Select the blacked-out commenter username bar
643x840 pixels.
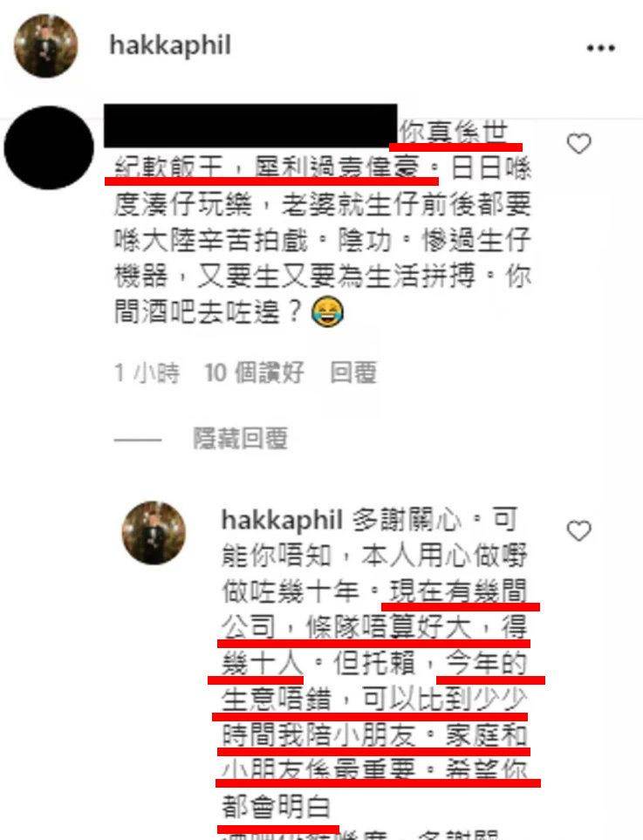tap(250, 126)
